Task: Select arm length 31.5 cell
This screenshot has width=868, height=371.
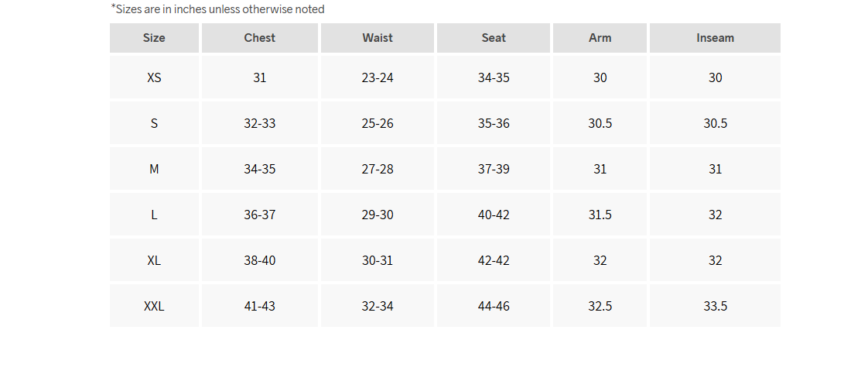Action: pos(600,215)
